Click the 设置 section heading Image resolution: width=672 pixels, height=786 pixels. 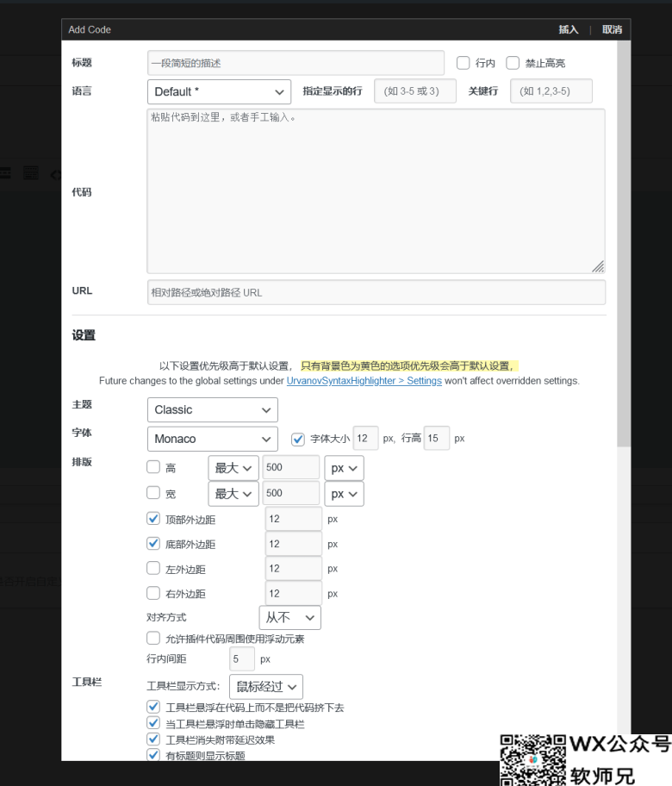coord(84,335)
